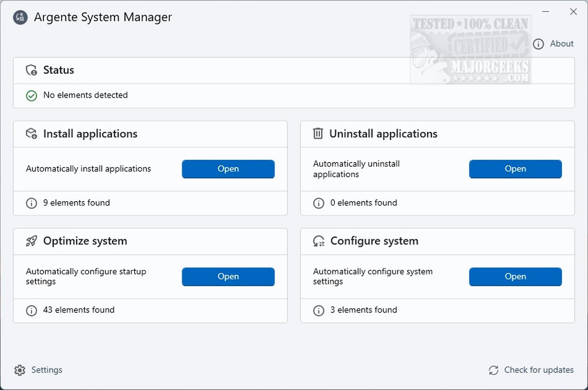588x390 pixels.
Task: Click the Optimize system rocket icon
Action: point(32,241)
